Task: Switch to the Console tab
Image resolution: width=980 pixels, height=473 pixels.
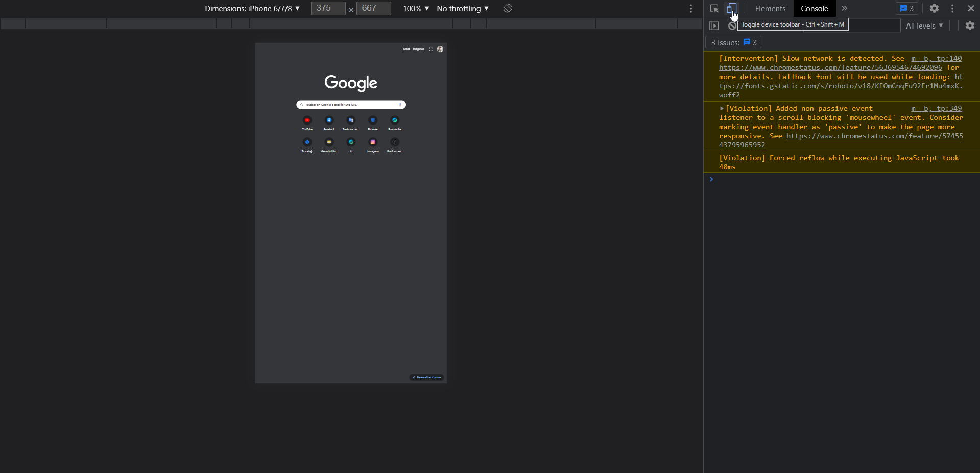Action: coord(814,8)
